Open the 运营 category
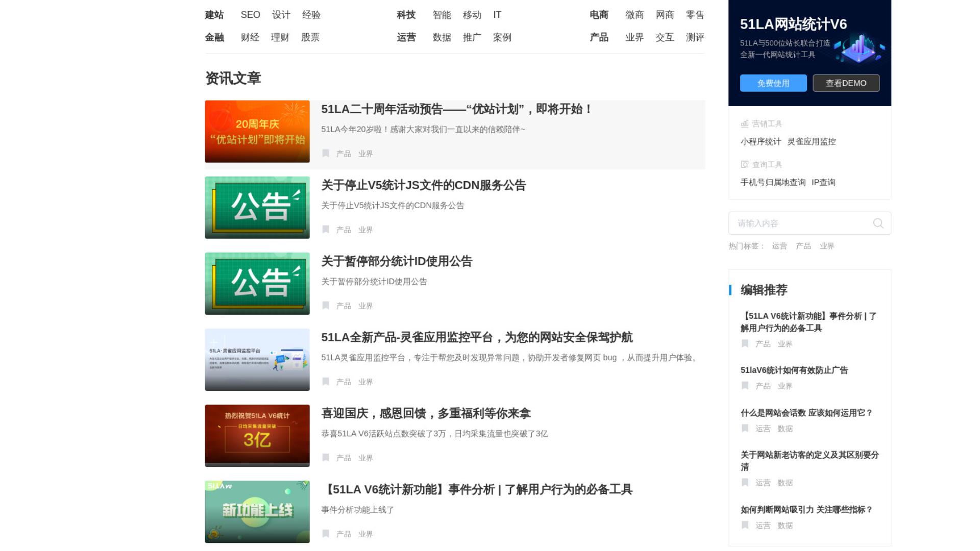The height and width of the screenshot is (551, 980). tap(406, 37)
